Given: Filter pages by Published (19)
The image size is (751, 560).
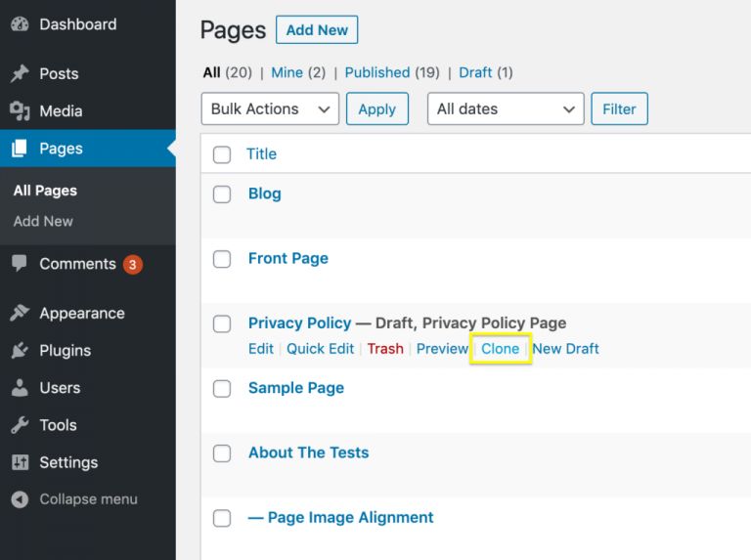Looking at the screenshot, I should click(392, 72).
